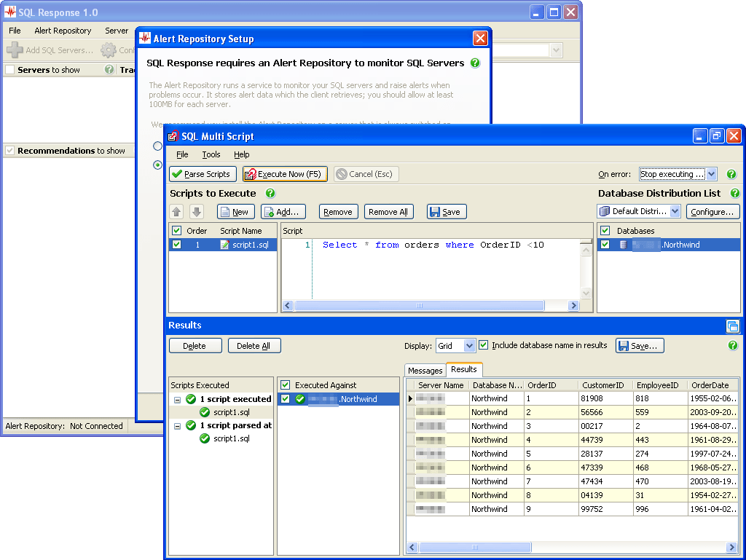Create a New script
The width and height of the screenshot is (746, 560).
(x=236, y=211)
